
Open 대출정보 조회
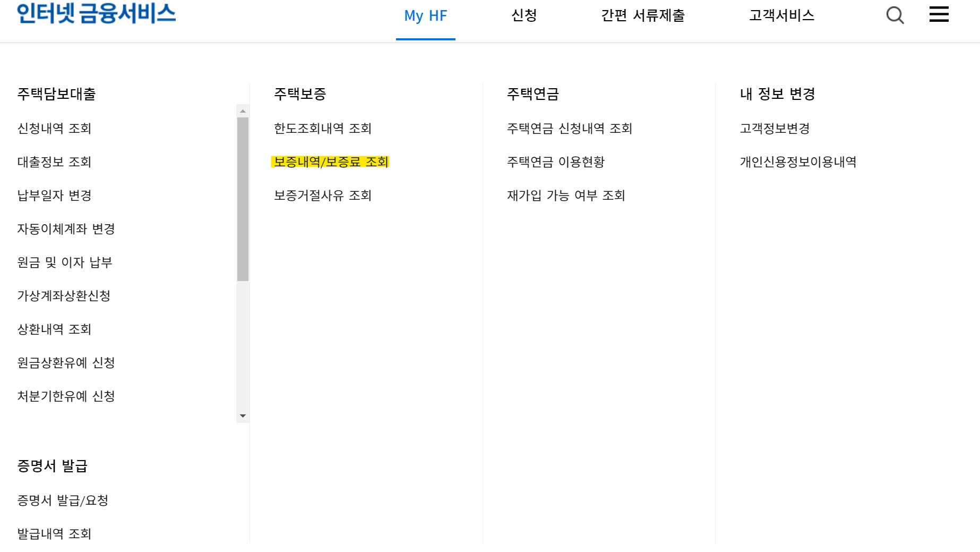(x=55, y=163)
